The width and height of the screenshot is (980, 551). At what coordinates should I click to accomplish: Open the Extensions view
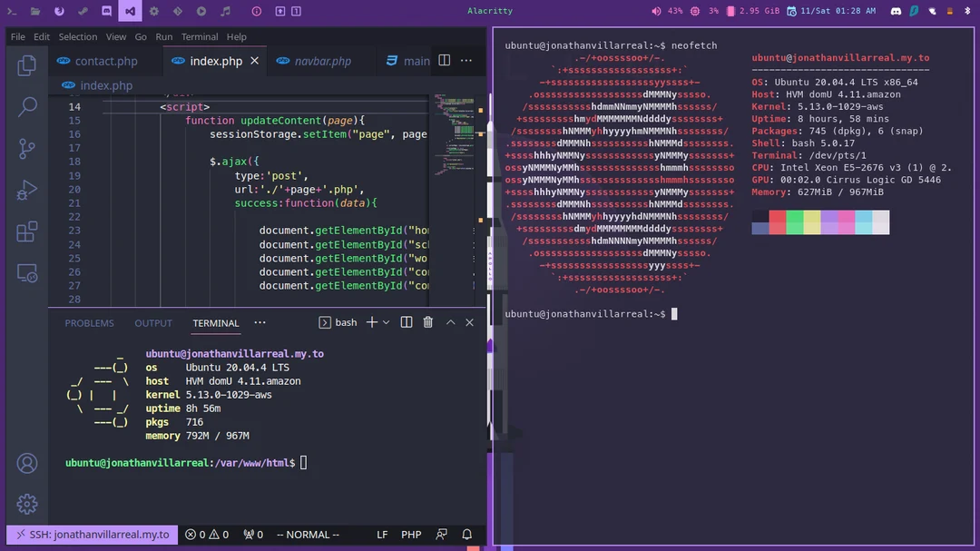pyautogui.click(x=26, y=231)
